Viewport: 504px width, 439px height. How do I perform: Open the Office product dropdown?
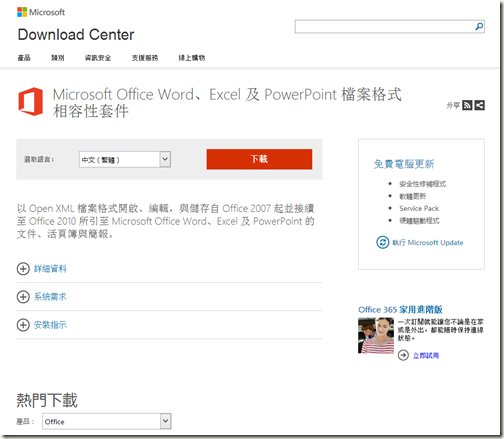(x=107, y=421)
